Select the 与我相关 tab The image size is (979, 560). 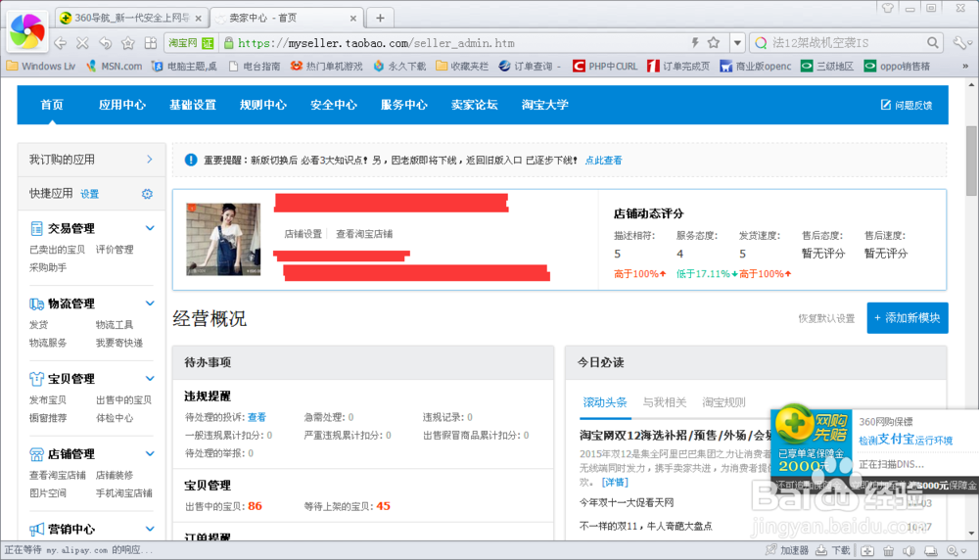pyautogui.click(x=665, y=402)
